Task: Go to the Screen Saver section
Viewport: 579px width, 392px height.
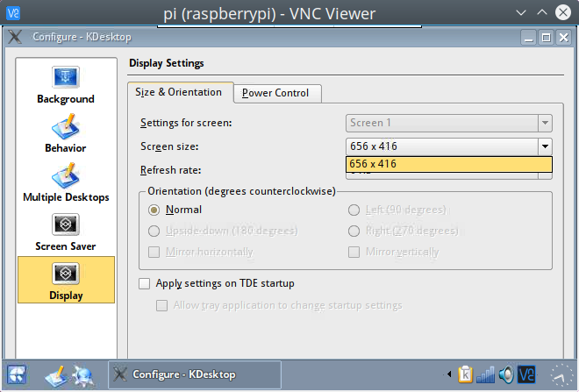Action: click(x=66, y=232)
